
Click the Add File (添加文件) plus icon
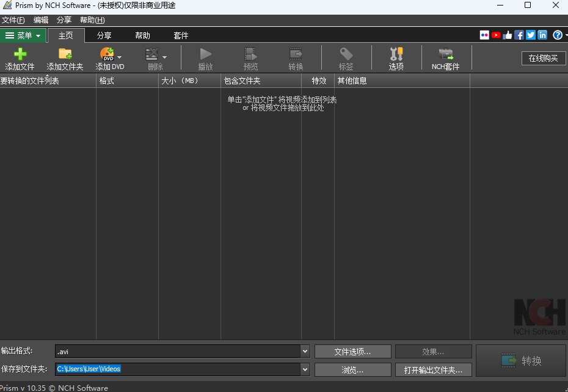20,54
